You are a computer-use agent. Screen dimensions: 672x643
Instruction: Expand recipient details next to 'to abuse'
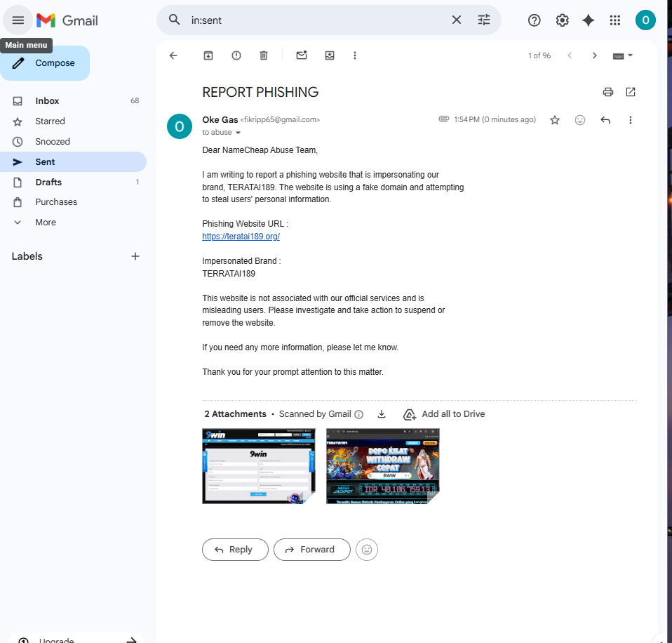tap(238, 133)
